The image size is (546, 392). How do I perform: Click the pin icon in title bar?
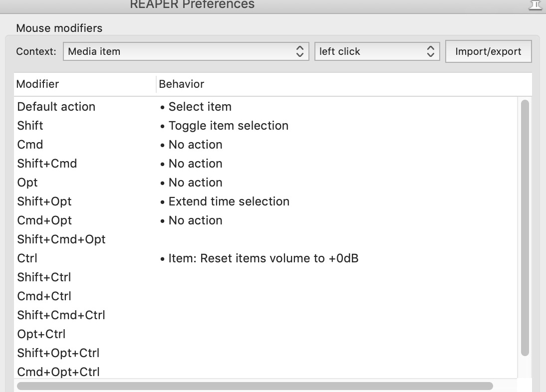click(535, 4)
